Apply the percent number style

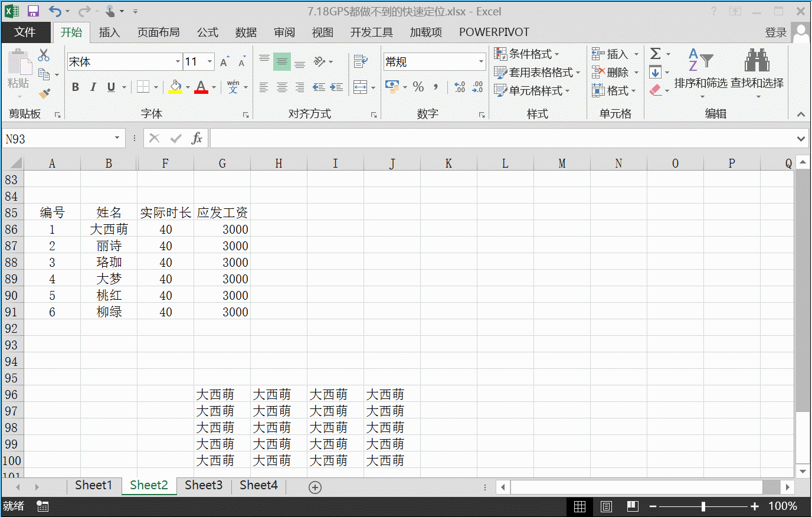pyautogui.click(x=418, y=87)
